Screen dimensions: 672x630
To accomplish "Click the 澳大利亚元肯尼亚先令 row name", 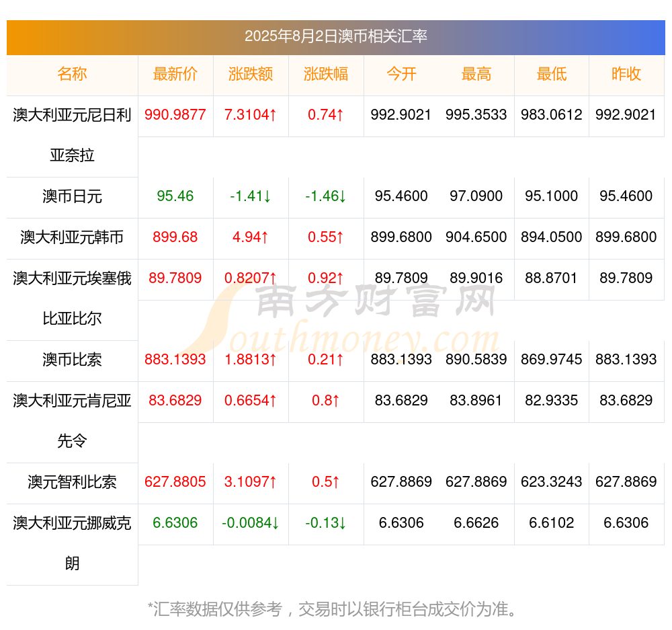I will click(x=72, y=421).
